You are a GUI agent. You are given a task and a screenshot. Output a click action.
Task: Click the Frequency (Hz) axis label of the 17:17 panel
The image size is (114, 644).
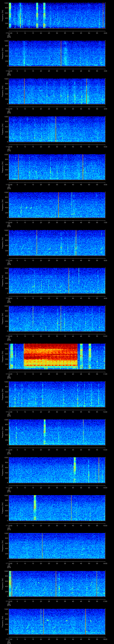click(3, 622)
